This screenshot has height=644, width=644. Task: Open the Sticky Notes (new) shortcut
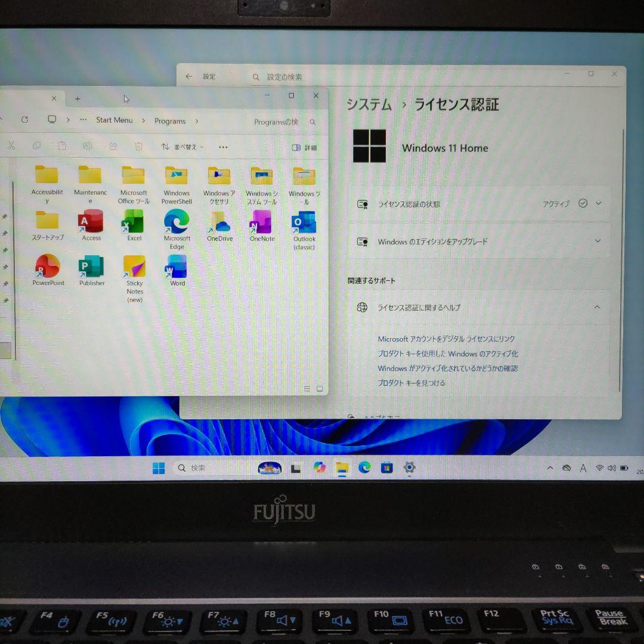(x=134, y=268)
